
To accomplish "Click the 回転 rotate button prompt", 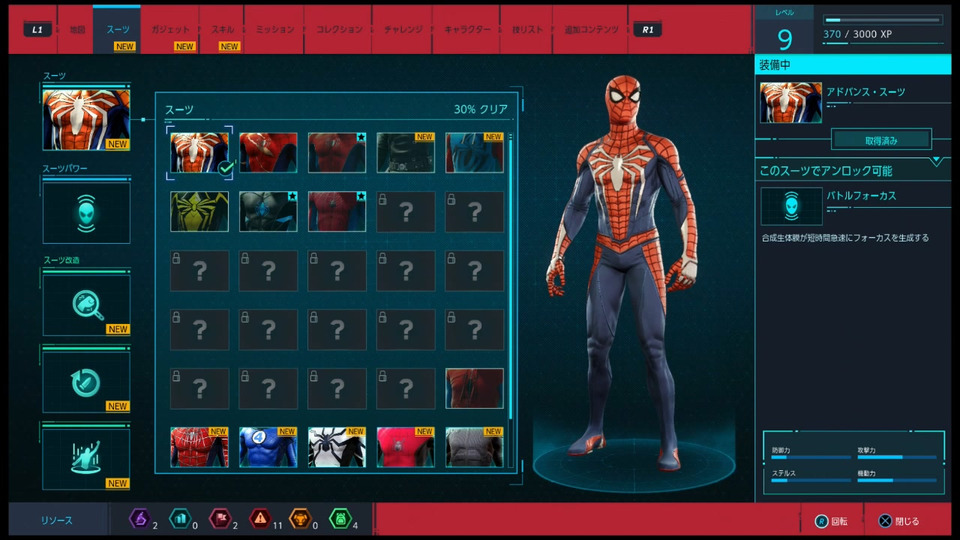I will tap(831, 521).
